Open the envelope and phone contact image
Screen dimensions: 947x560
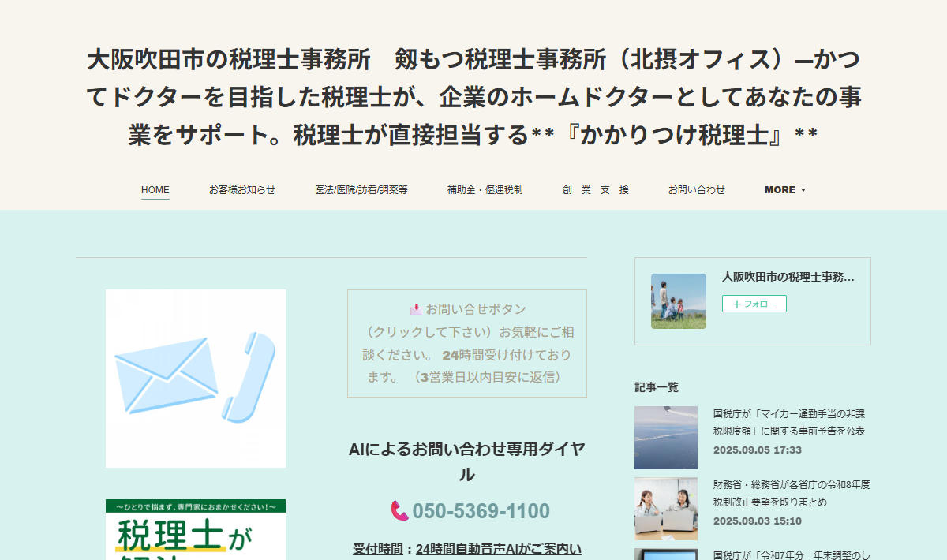[x=196, y=379]
